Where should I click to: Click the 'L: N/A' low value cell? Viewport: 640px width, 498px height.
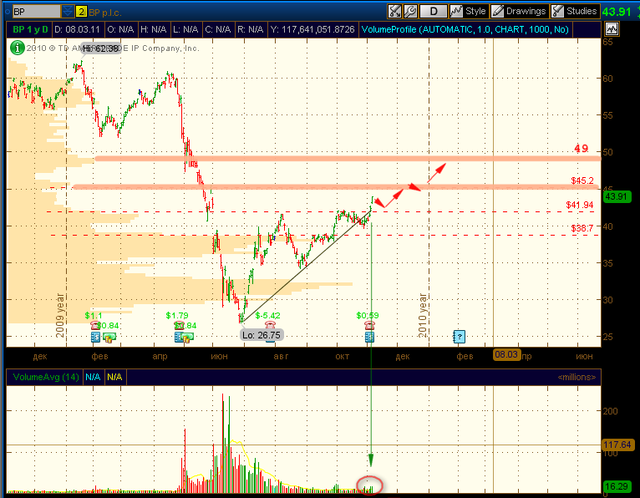tap(185, 29)
